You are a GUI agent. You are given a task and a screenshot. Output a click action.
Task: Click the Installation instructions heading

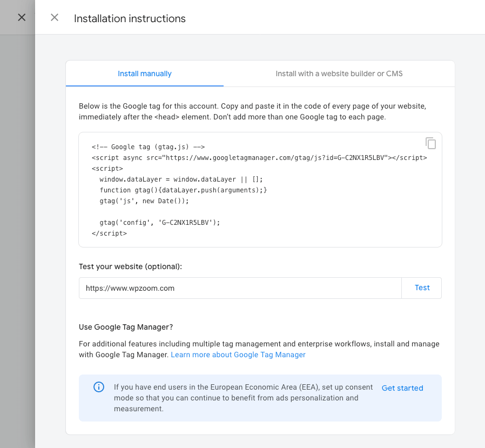[130, 18]
